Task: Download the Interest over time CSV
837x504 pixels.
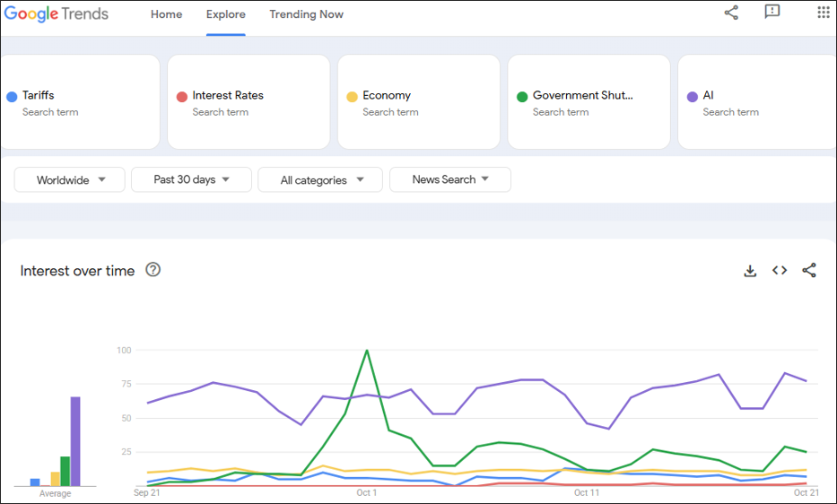Action: coord(750,271)
